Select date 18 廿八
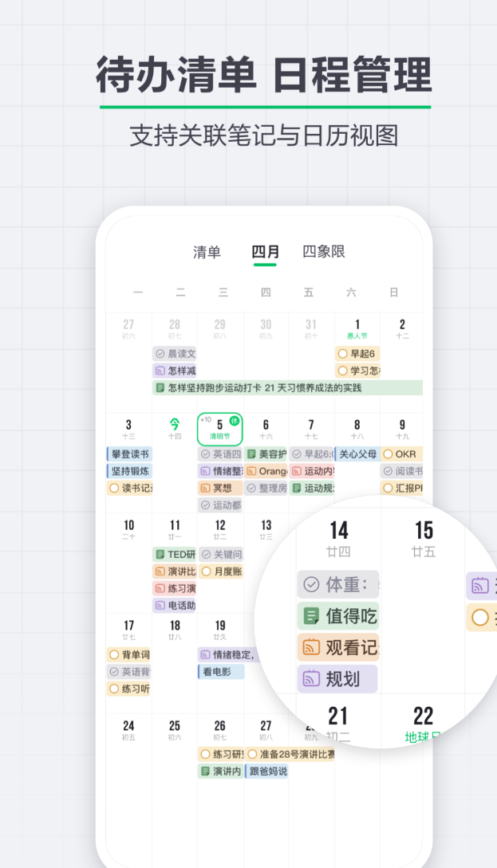The width and height of the screenshot is (497, 868). [x=175, y=630]
